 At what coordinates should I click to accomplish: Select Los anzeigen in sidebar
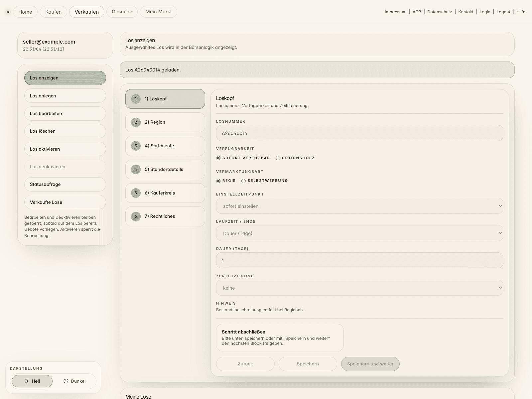click(65, 78)
